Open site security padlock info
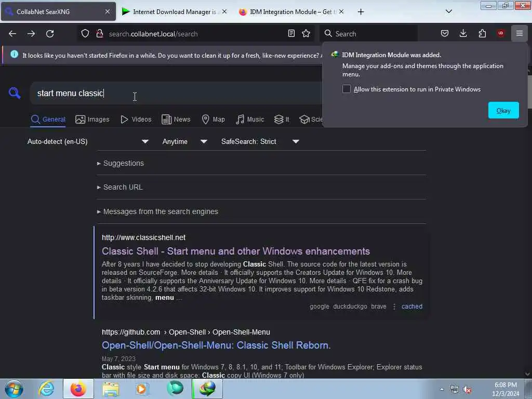 [99, 34]
